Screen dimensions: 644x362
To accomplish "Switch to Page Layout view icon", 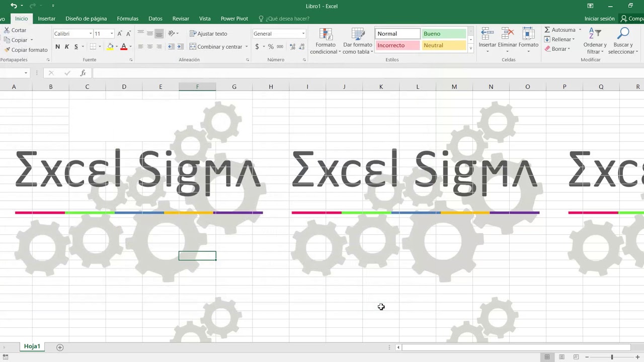I will point(561,357).
